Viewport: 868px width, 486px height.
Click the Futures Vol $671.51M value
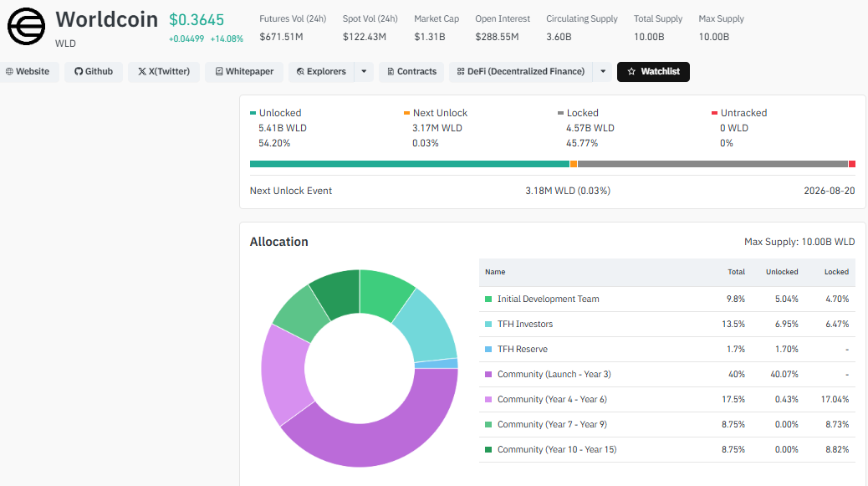coord(281,37)
